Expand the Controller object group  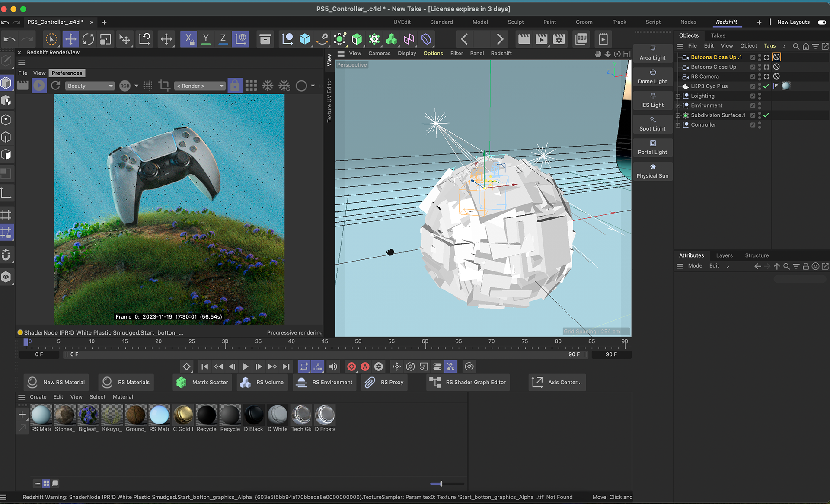click(678, 125)
